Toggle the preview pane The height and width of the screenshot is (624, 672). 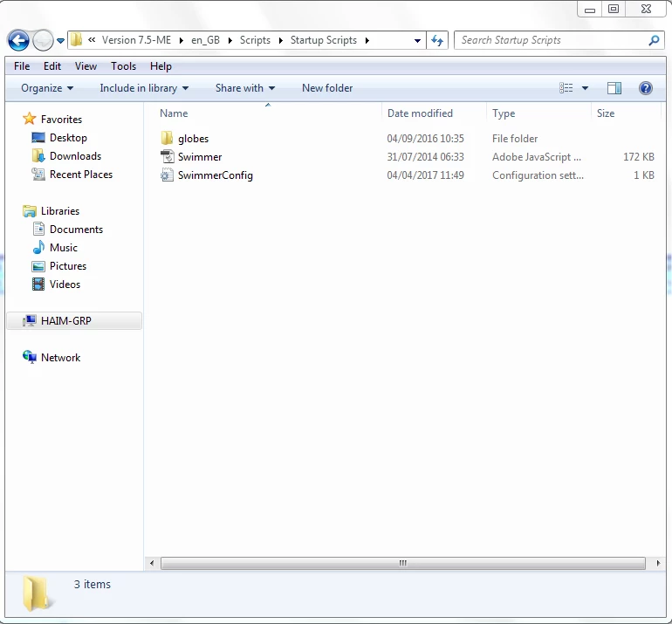coord(614,88)
